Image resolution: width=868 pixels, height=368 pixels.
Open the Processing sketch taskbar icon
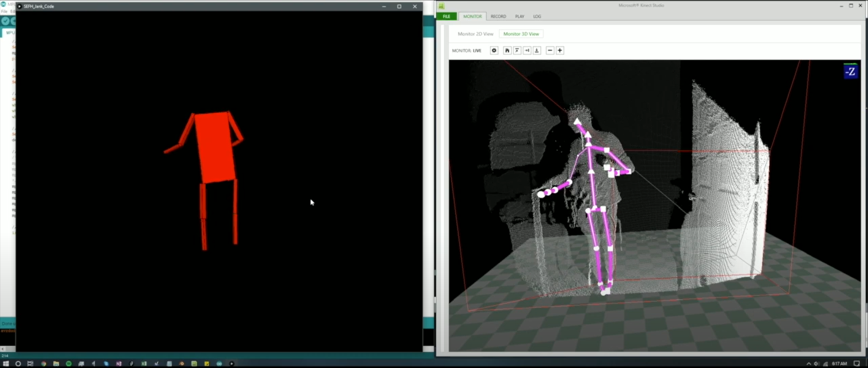pos(231,363)
